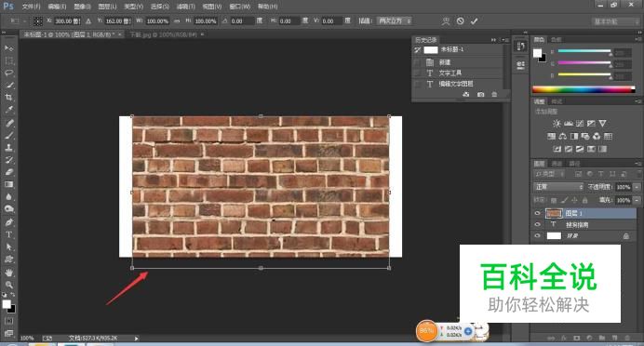The width and height of the screenshot is (644, 346).
Task: Delete current state in History panel
Action: coord(494,94)
